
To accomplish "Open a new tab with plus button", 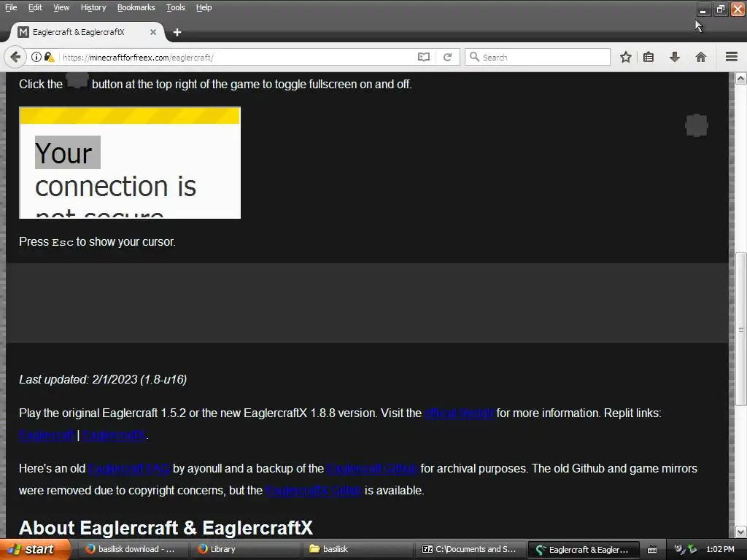I will pyautogui.click(x=177, y=32).
